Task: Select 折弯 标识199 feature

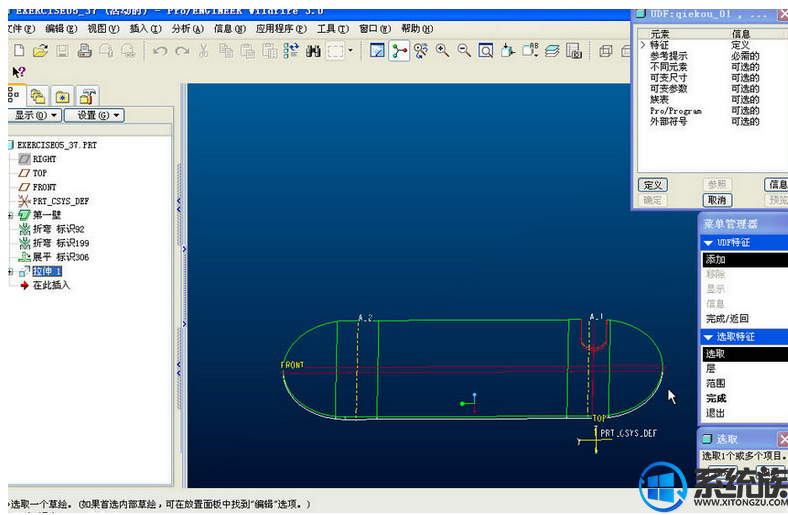Action: point(61,243)
